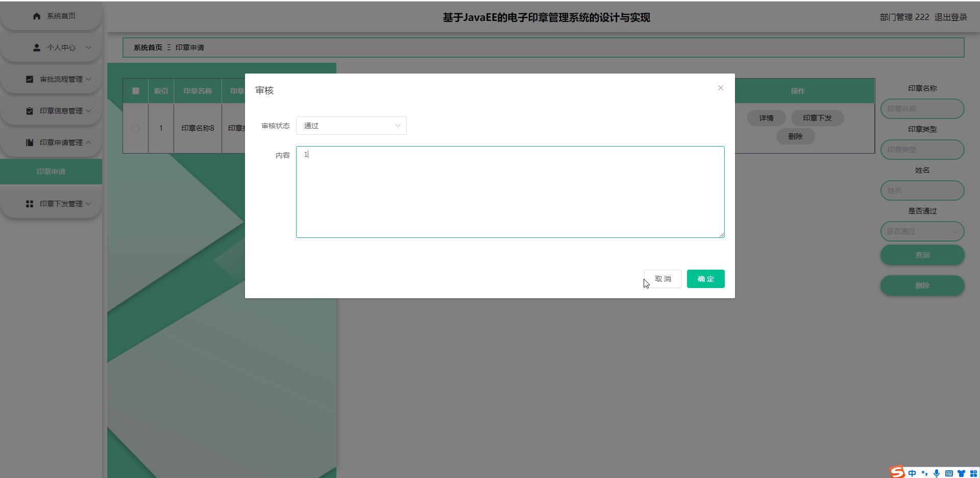Click the skin shirt icon in IME bar

(961, 473)
